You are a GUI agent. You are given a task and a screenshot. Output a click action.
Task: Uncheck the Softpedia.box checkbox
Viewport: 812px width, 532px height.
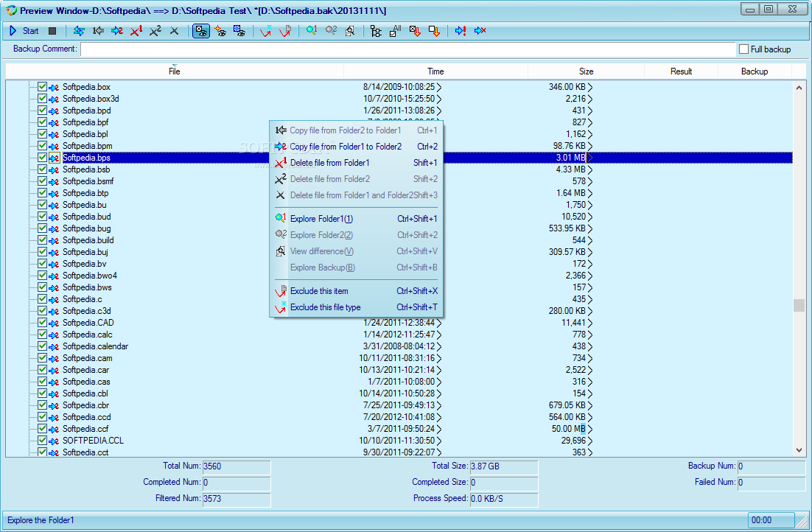point(43,86)
